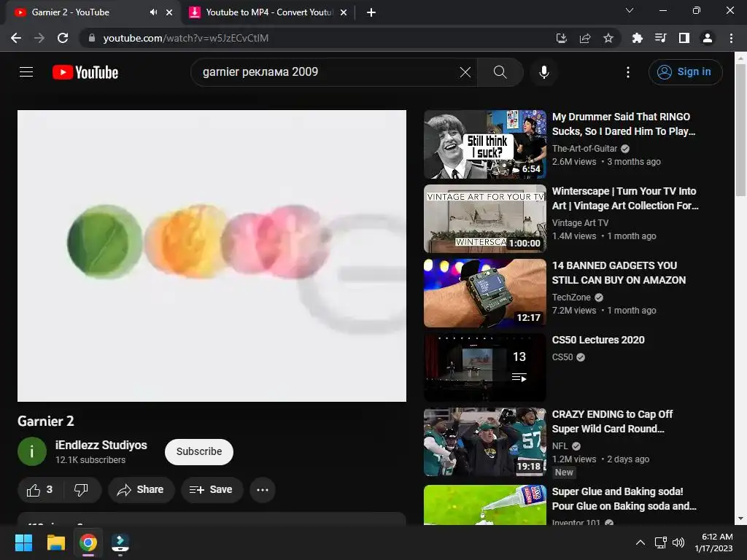Start voice search with microphone icon
The image size is (747, 560).
click(x=543, y=72)
